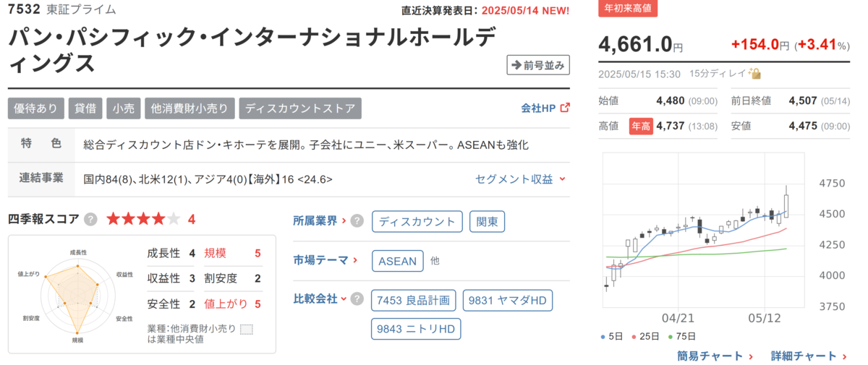The image size is (868, 365).
Task: Click the 前日終値 value 4,507
Action: 802,101
